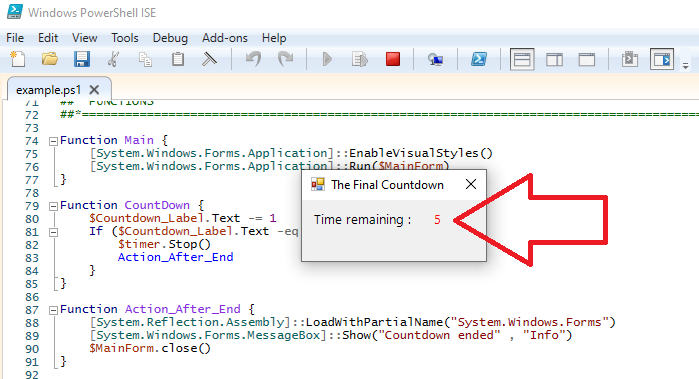Create a new script with the New icon
Viewport: 699px width, 379px height.
coord(18,59)
